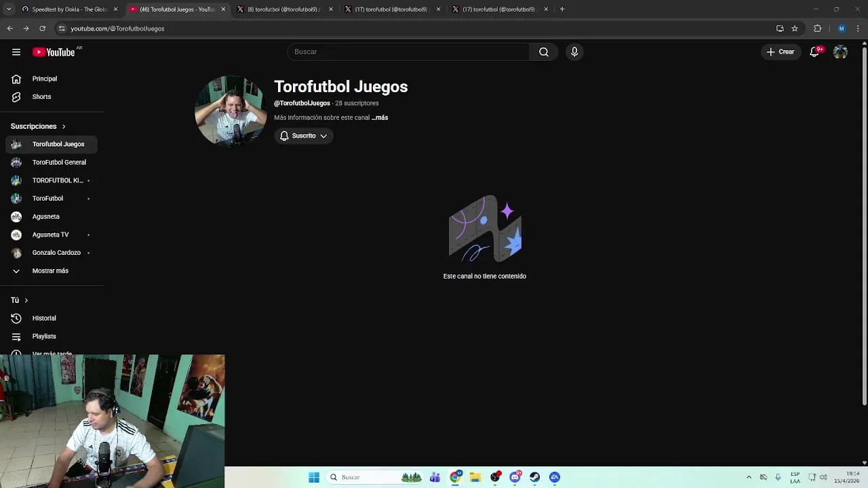Switch to Speedtest by Ookla tab

pos(68,9)
